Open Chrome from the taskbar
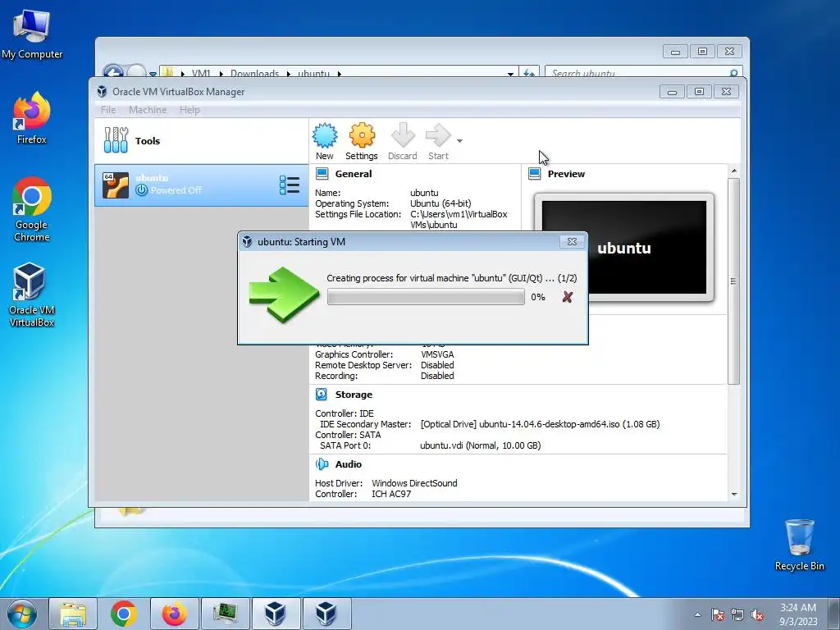840x630 pixels. [124, 614]
